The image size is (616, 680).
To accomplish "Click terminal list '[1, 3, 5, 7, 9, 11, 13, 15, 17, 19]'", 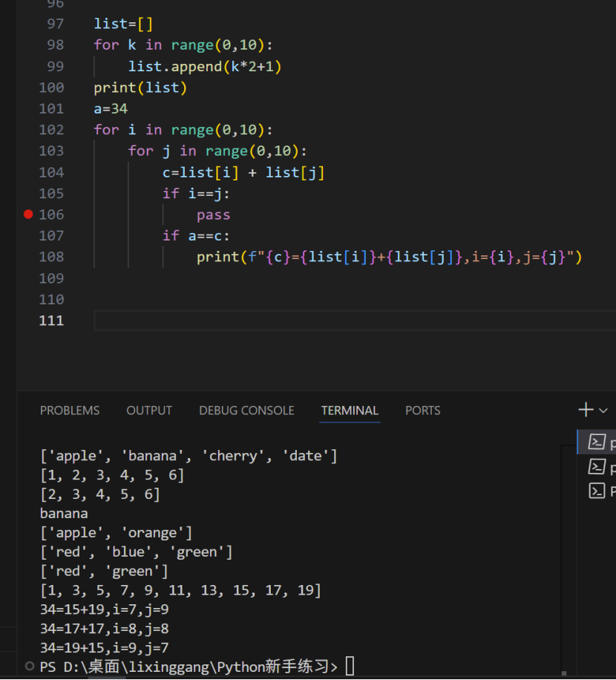I will click(180, 590).
